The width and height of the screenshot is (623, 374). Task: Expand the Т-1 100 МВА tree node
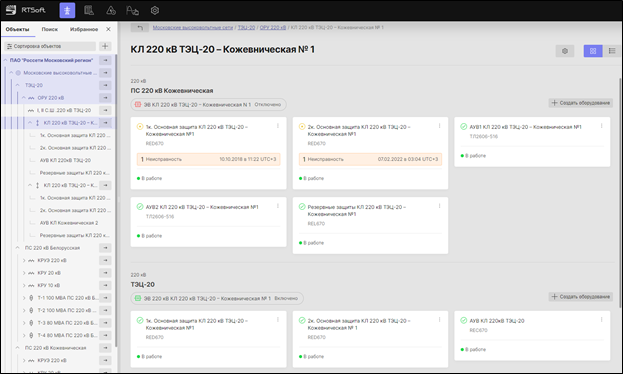pyautogui.click(x=24, y=298)
